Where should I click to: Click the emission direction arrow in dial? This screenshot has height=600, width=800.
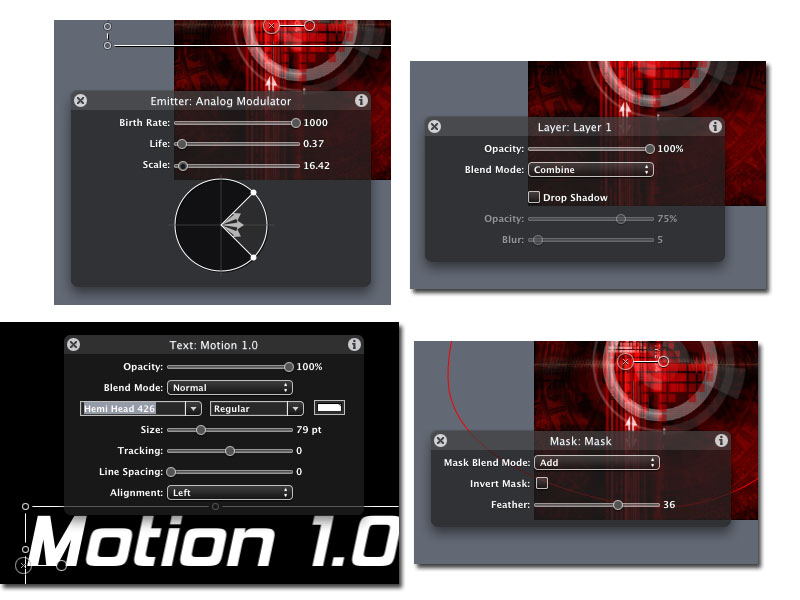click(232, 225)
